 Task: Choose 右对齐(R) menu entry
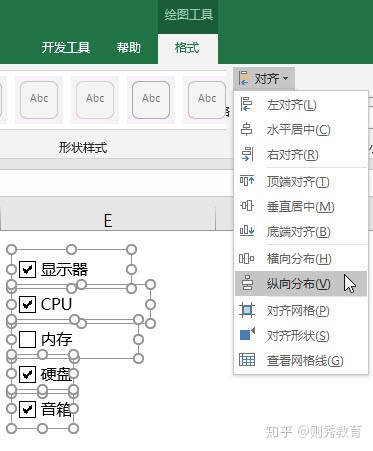[301, 154]
